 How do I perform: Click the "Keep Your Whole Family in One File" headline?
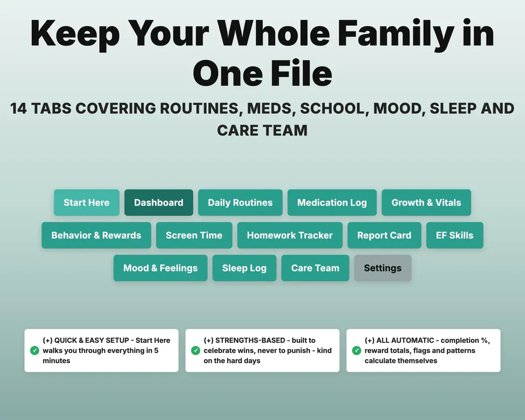click(262, 52)
